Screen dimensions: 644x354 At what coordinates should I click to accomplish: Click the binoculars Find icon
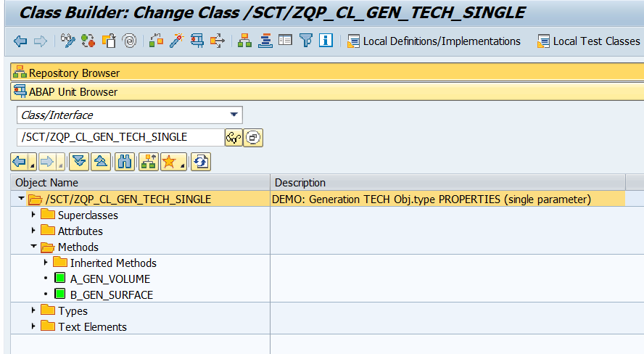(125, 162)
